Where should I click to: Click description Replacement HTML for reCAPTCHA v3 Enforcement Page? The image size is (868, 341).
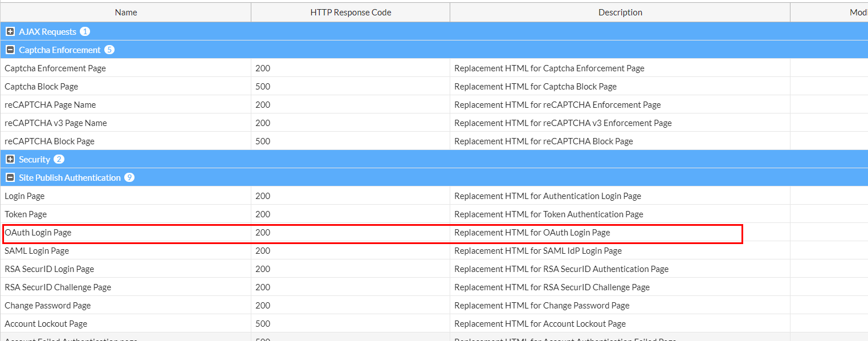point(563,123)
